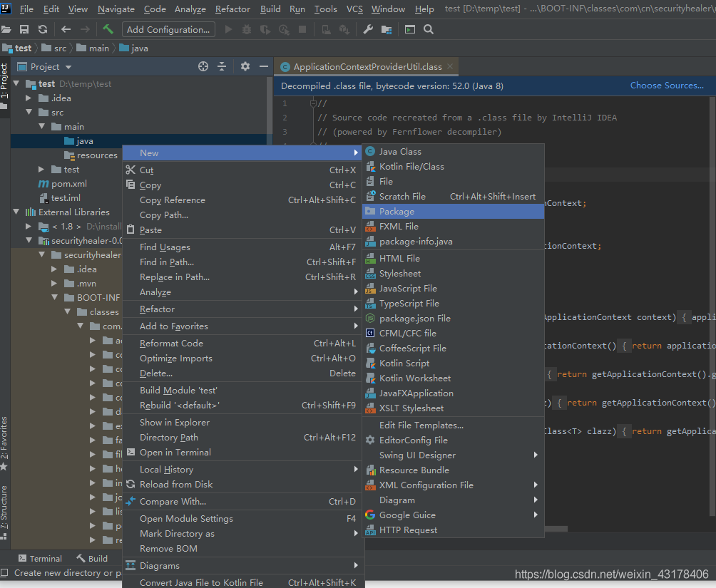Screen dimensions: 716x588
Task: Open the Code menu in menu bar
Action: (x=155, y=9)
